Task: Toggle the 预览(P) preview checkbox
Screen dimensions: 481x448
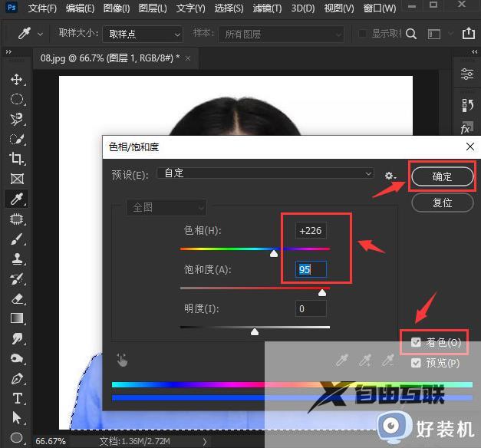Action: [416, 363]
